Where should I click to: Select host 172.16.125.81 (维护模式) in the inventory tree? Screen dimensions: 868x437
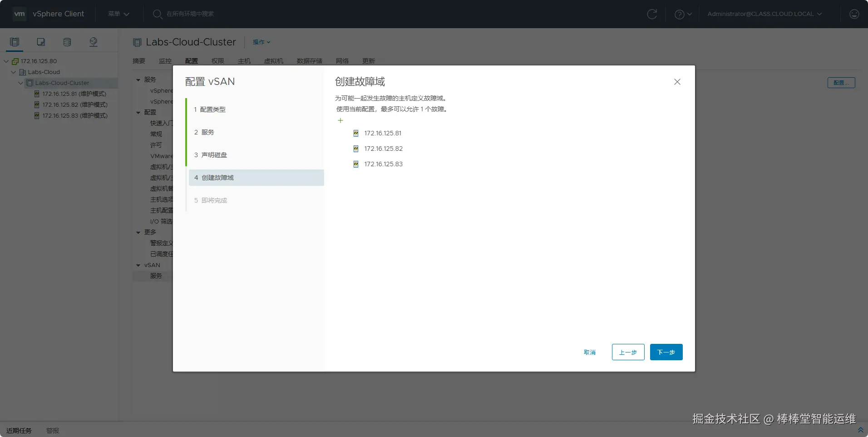[x=74, y=94]
